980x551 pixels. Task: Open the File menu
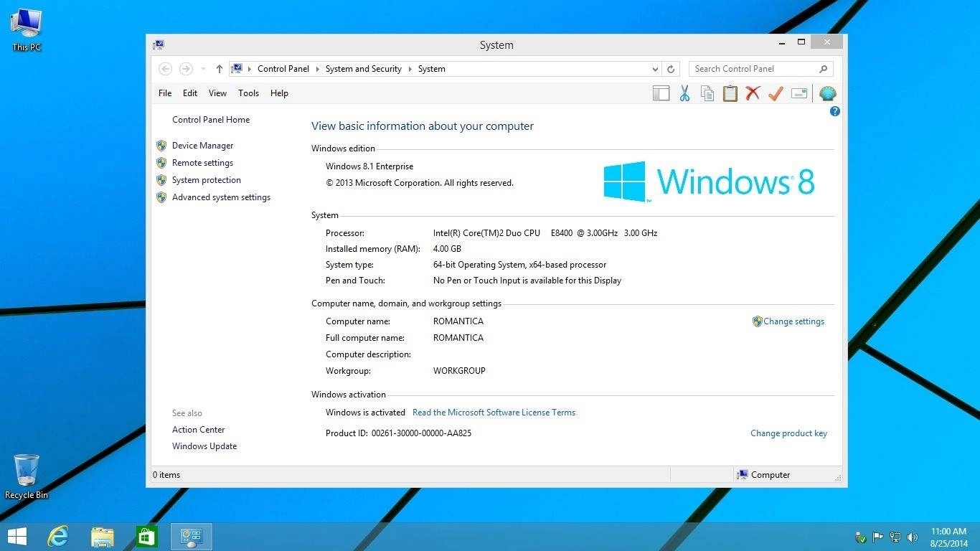click(x=165, y=93)
